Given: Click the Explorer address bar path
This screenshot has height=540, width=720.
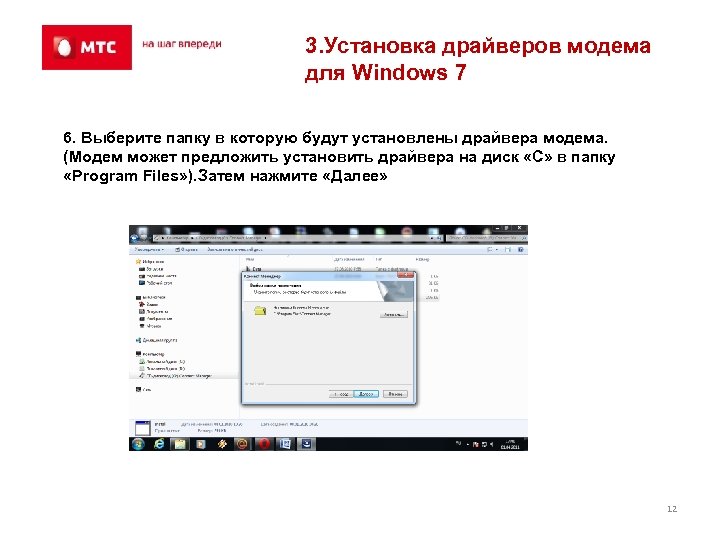Looking at the screenshot, I should (x=298, y=238).
